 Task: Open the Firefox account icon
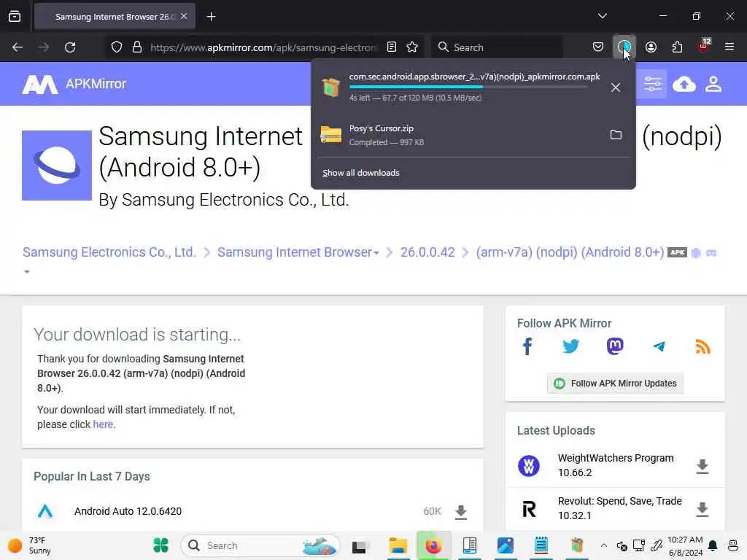pos(651,47)
